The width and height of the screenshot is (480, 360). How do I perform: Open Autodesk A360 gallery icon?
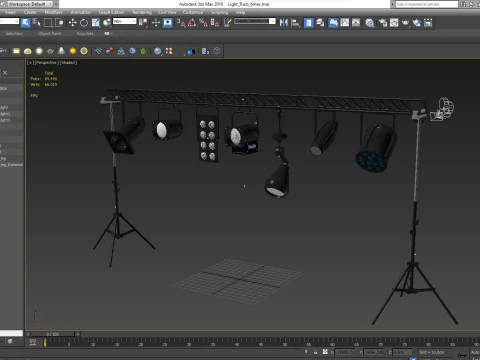[428, 23]
